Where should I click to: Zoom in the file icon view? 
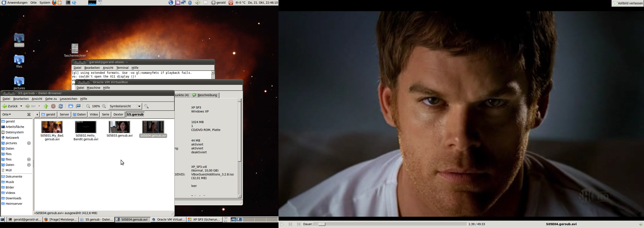(104, 107)
